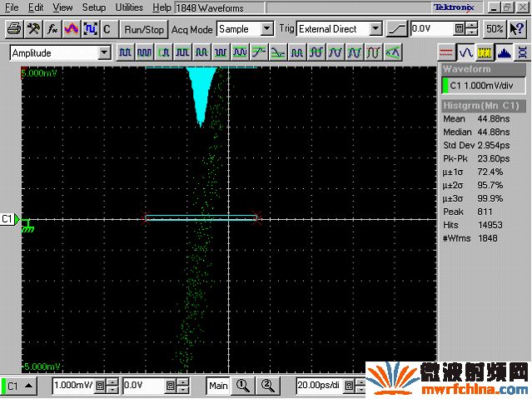
Task: Open the Help menu
Action: (162, 7)
